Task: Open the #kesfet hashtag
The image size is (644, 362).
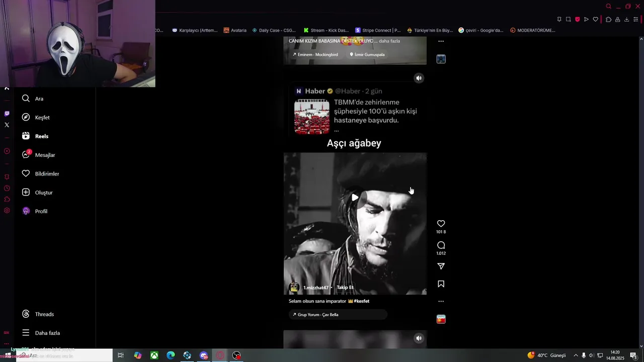Action: click(361, 301)
